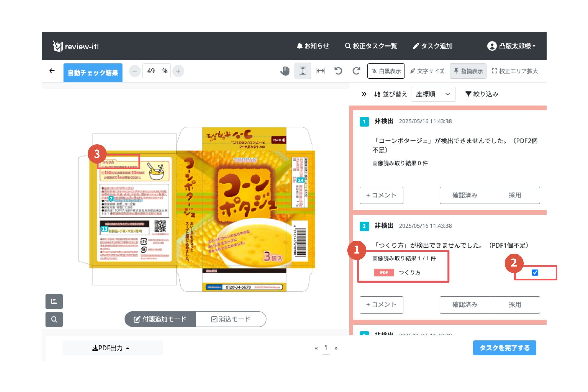This screenshot has width=588, height=392.
Task: Expand 凸版太郎様 user menu
Action: point(511,46)
